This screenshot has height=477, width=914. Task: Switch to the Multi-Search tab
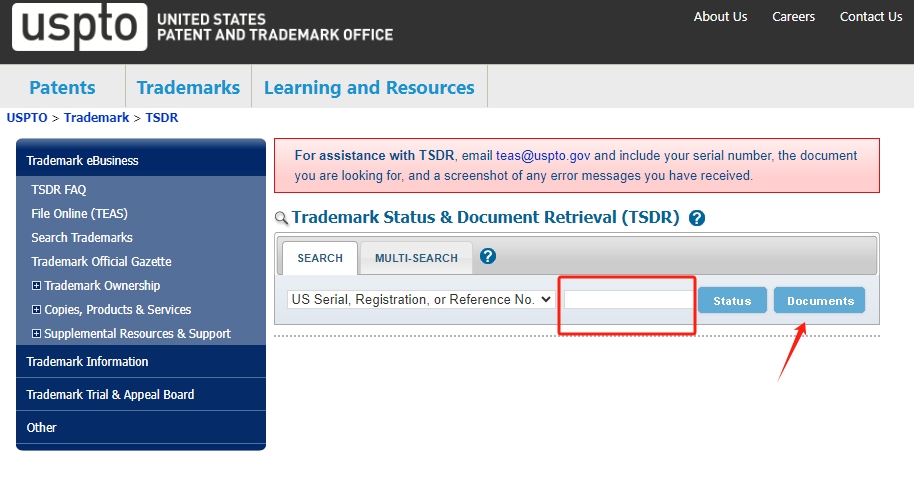(x=416, y=258)
